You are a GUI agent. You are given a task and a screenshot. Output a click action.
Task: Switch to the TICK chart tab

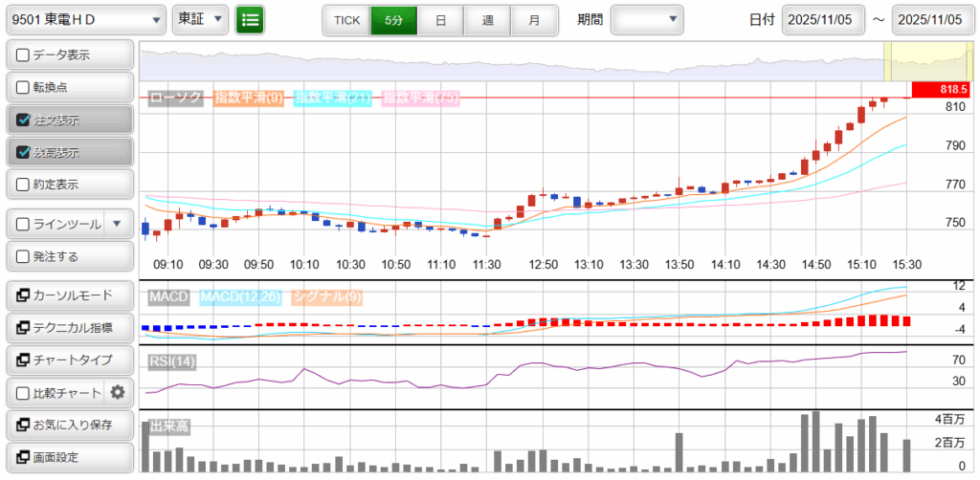click(x=346, y=19)
